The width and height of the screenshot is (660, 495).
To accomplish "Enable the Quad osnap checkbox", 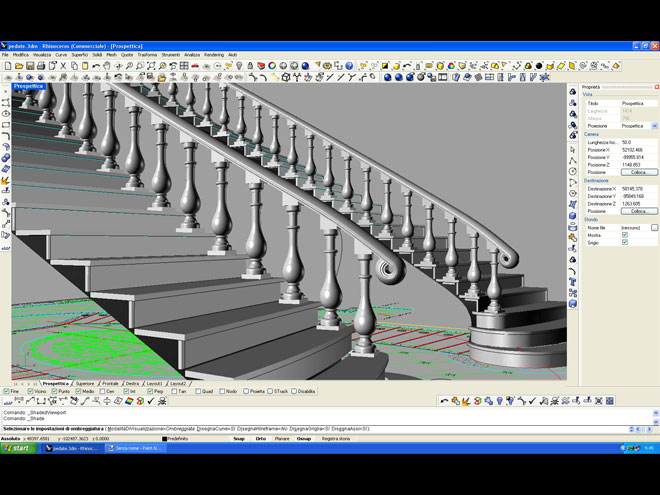I will tap(198, 391).
